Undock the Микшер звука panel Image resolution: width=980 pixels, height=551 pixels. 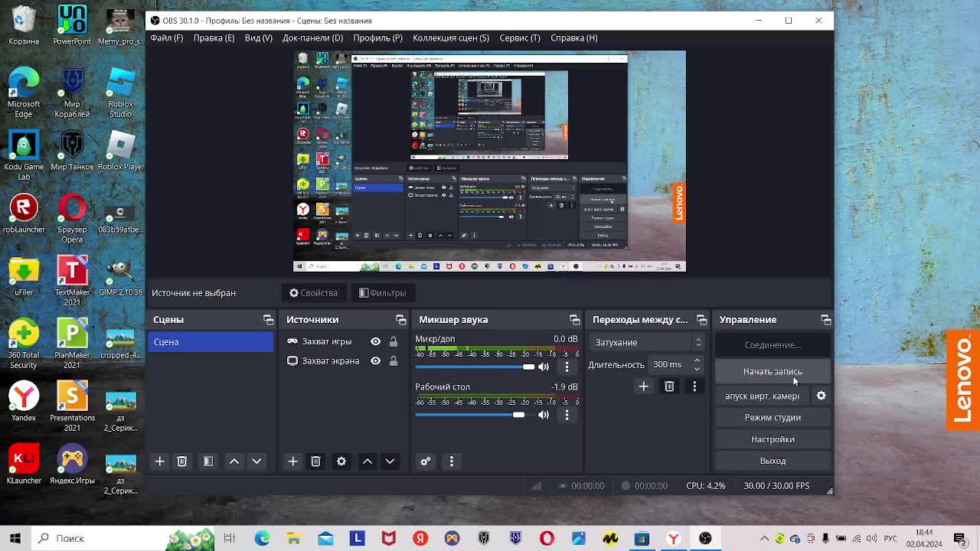click(574, 319)
